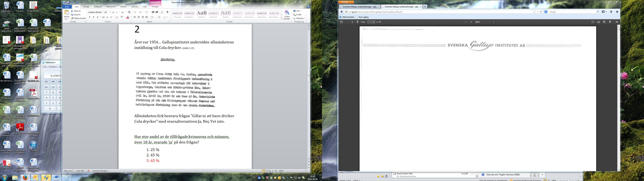
Task: Switch to the Infoga ribbon tab
Action: [86, 7]
